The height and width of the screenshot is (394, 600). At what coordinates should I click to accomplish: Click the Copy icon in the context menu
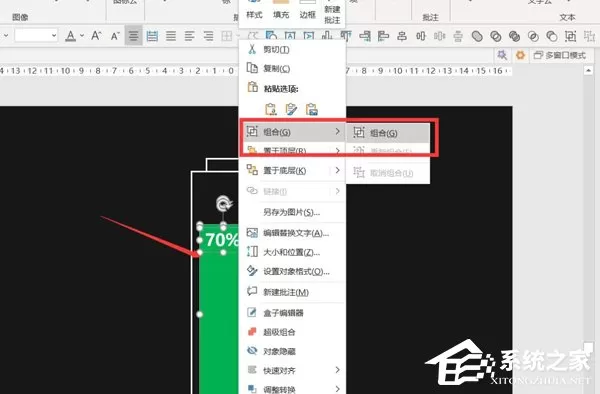pyautogui.click(x=252, y=68)
